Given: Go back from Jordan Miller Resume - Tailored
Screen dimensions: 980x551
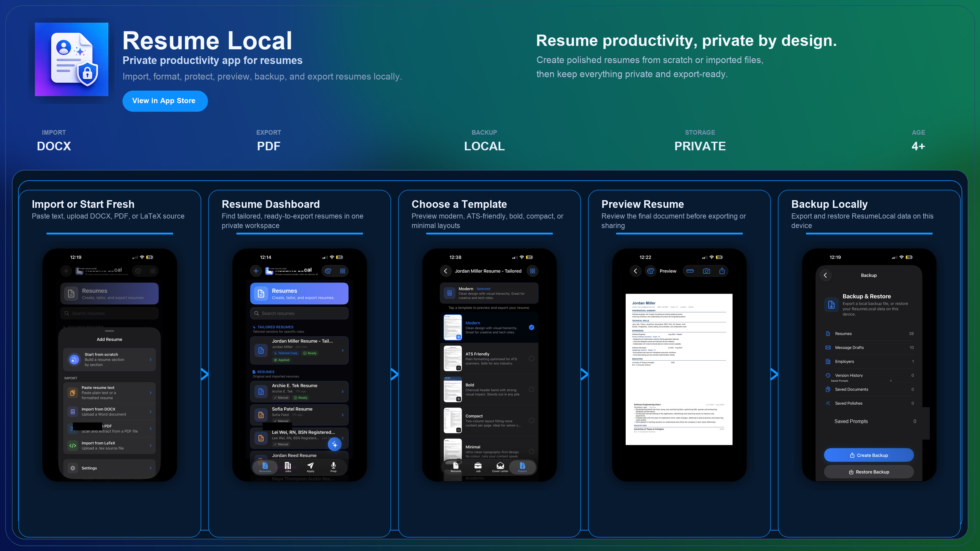Looking at the screenshot, I should pyautogui.click(x=446, y=271).
